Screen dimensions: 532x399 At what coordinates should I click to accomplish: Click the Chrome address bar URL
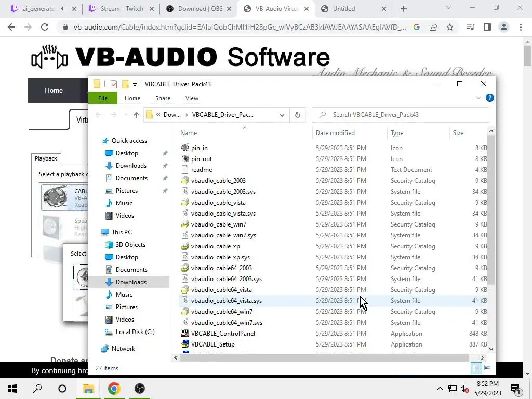tap(240, 27)
